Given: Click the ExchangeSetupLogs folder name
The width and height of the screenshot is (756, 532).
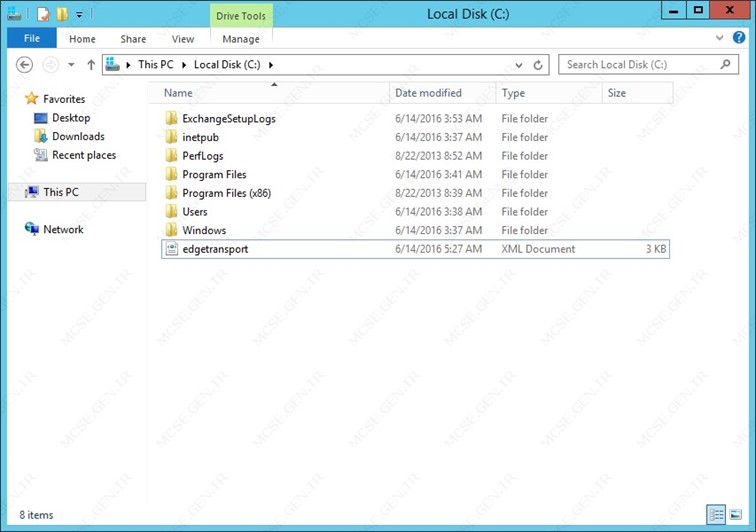Looking at the screenshot, I should coord(229,119).
